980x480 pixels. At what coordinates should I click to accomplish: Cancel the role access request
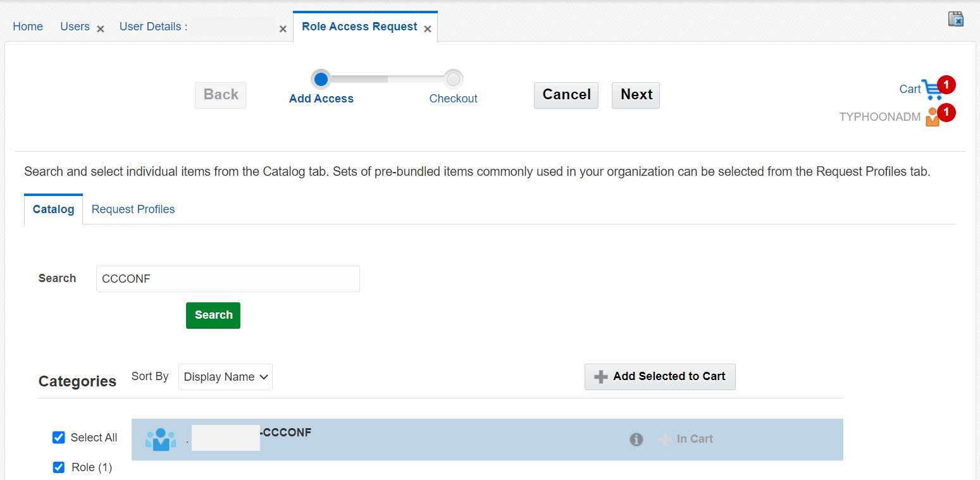[566, 95]
